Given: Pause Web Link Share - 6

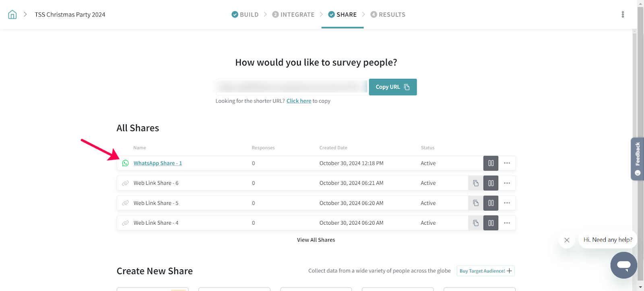Looking at the screenshot, I should 491,183.
